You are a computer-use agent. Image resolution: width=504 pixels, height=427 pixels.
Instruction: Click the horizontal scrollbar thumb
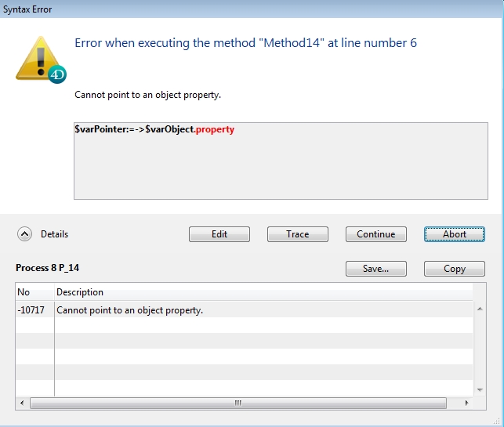(x=237, y=403)
